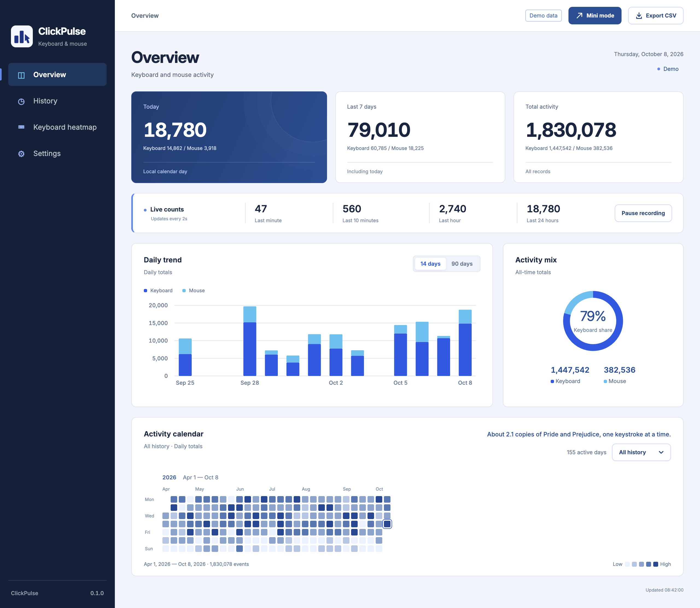Click the darkest High legend swatch
Screen dimensions: 700x608
pyautogui.click(x=656, y=564)
